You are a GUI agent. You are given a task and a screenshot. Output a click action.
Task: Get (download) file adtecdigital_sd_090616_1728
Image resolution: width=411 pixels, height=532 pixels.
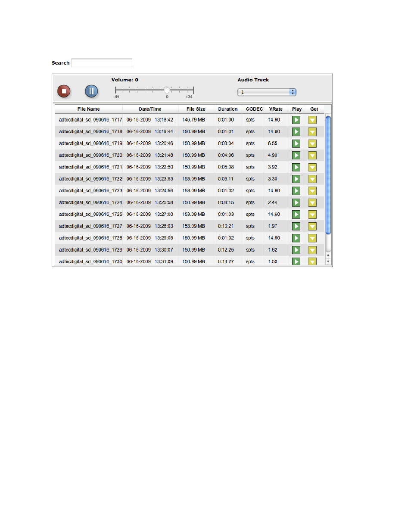click(313, 238)
